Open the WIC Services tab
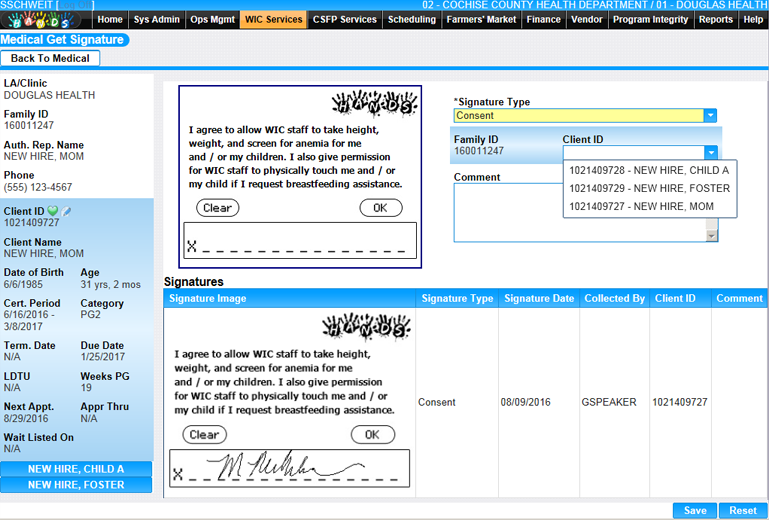The height and width of the screenshot is (520, 769). 273,19
